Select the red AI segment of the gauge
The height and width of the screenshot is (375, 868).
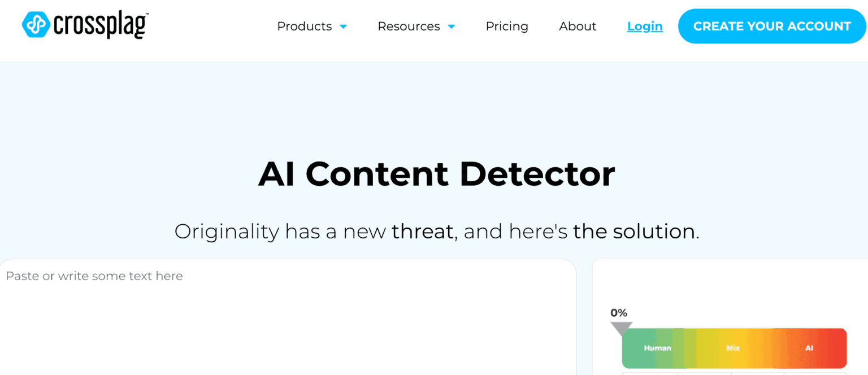(809, 348)
